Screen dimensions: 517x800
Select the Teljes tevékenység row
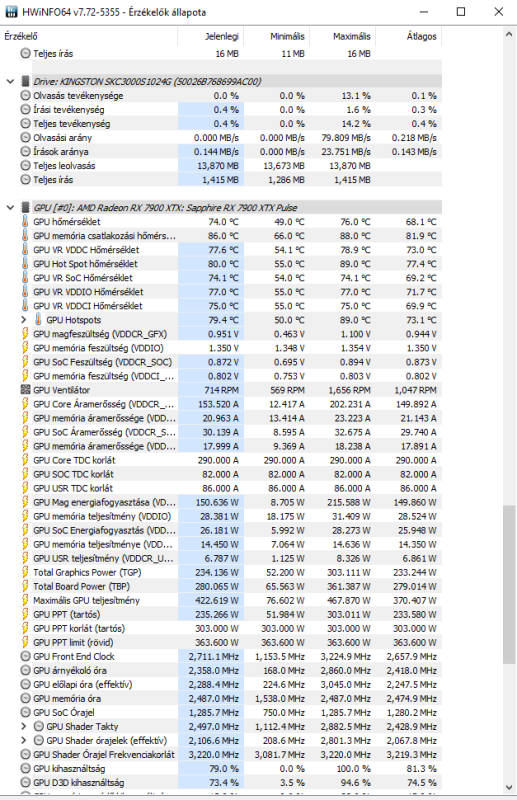[230, 123]
